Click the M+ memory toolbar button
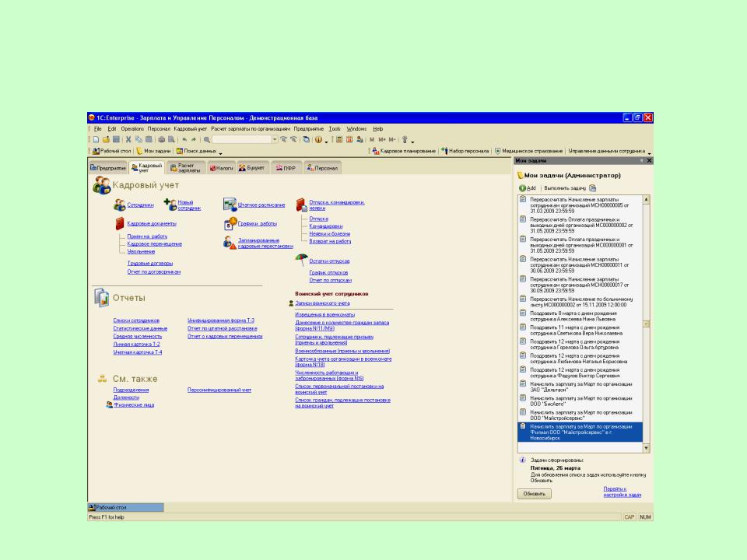 pyautogui.click(x=382, y=139)
